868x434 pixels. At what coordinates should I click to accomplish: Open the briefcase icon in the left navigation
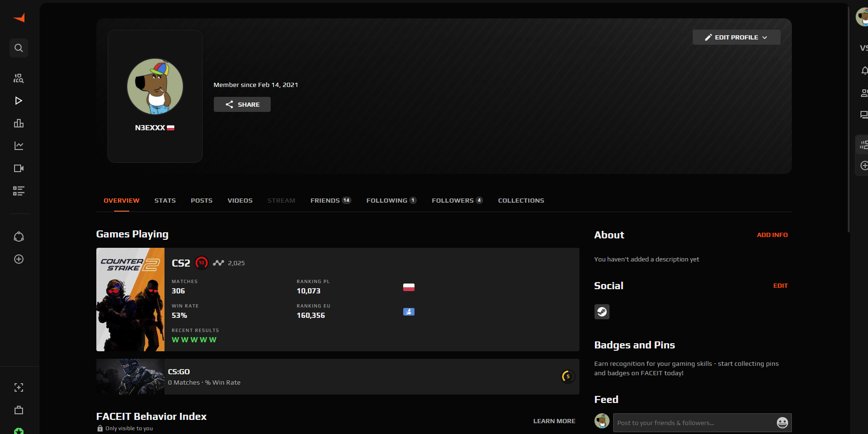[x=19, y=410]
